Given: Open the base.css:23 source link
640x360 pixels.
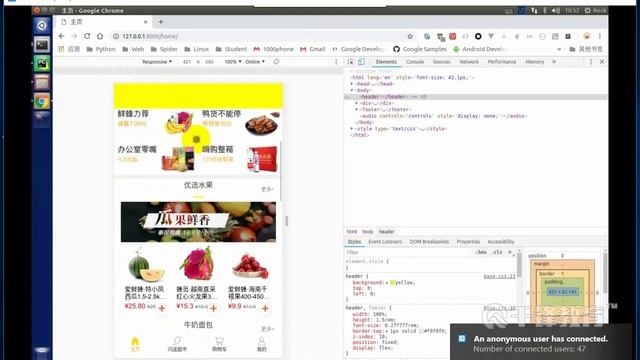Looking at the screenshot, I should pyautogui.click(x=500, y=276).
